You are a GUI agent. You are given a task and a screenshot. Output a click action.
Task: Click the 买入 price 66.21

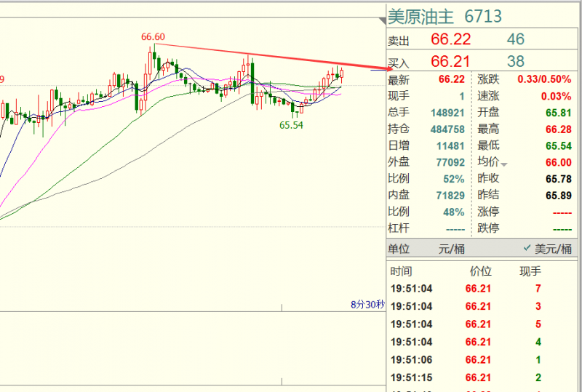click(451, 62)
